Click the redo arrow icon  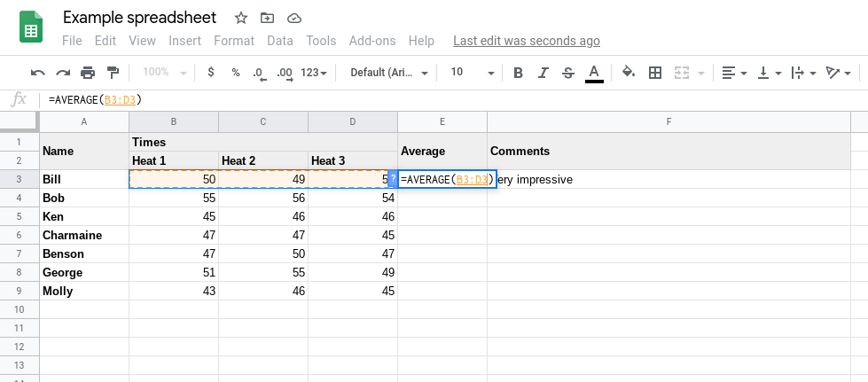(x=63, y=73)
